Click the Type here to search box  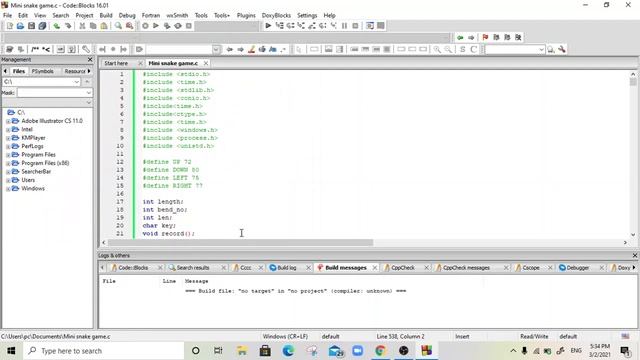tap(104, 351)
